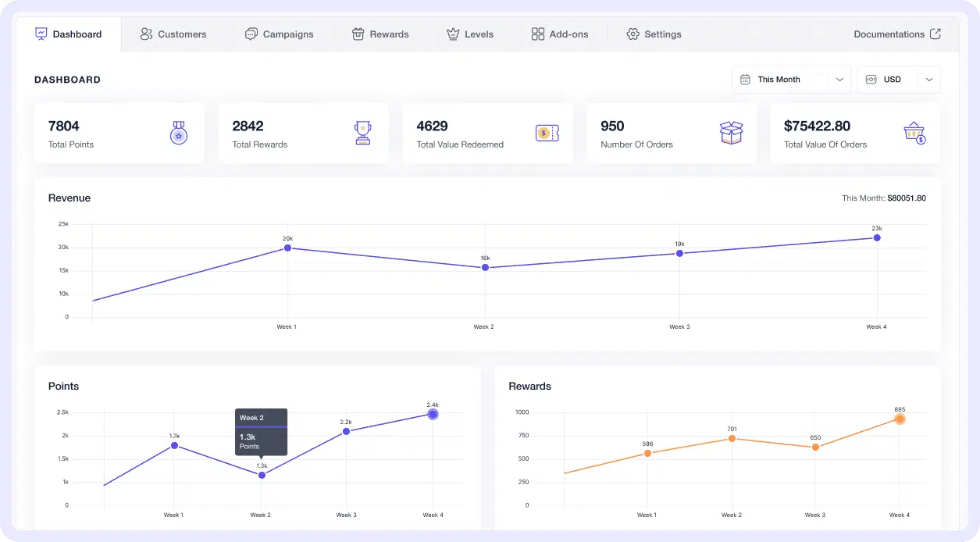Click the Week 4 point on Revenue chart
Viewport: 980px width, 542px height.
coord(877,237)
